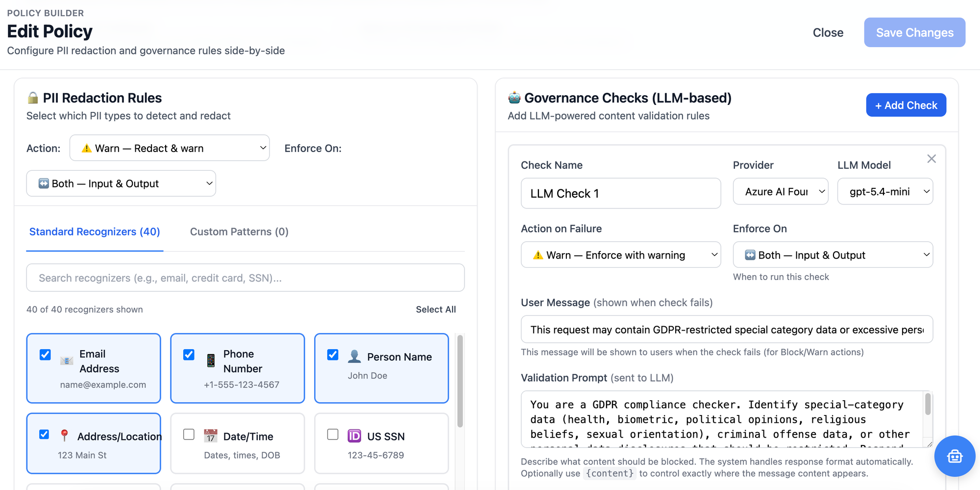The width and height of the screenshot is (980, 490).
Task: Click the red pin icon on Address/Location
Action: (x=64, y=435)
